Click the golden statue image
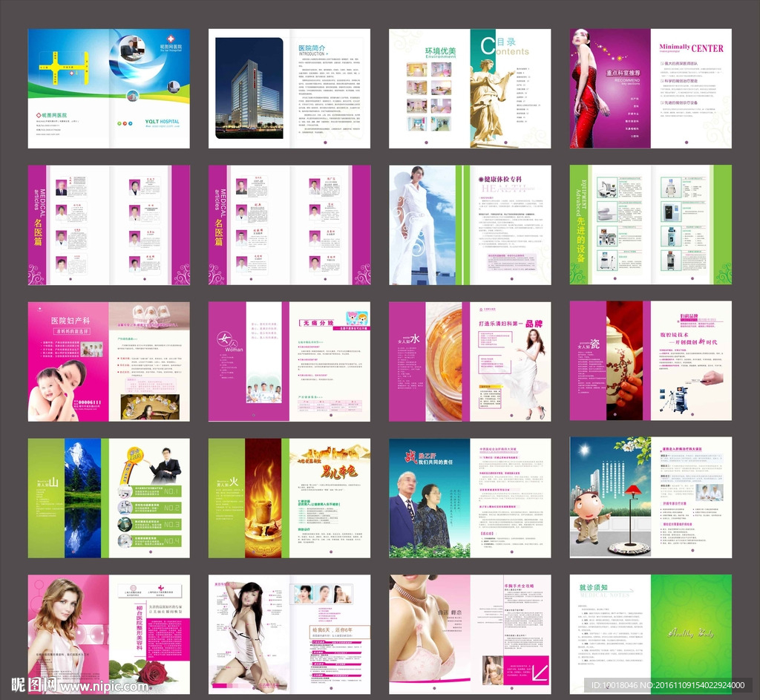The height and width of the screenshot is (700, 760). tap(491, 102)
